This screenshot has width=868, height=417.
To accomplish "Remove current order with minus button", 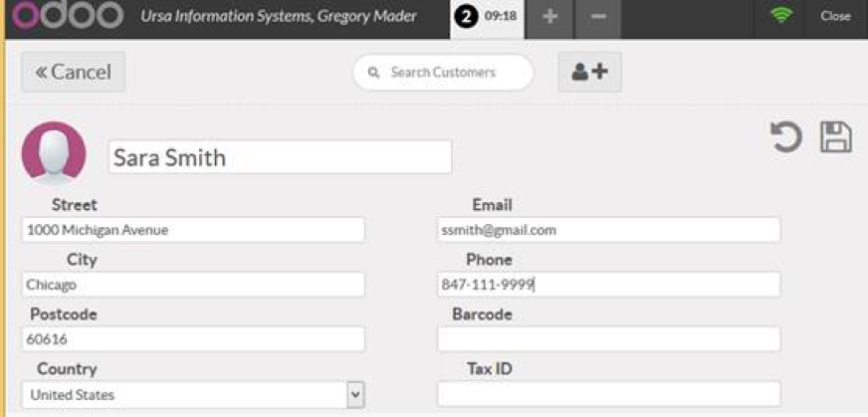I will tap(598, 17).
